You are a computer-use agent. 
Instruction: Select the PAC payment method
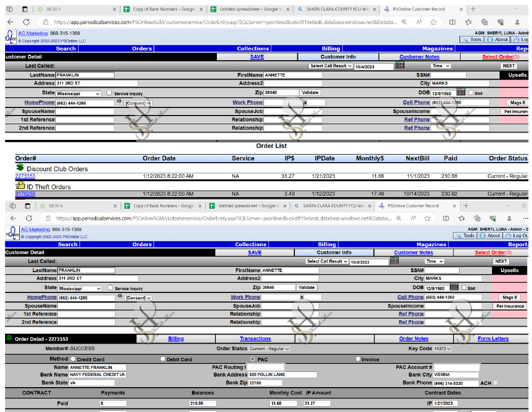[252, 359]
